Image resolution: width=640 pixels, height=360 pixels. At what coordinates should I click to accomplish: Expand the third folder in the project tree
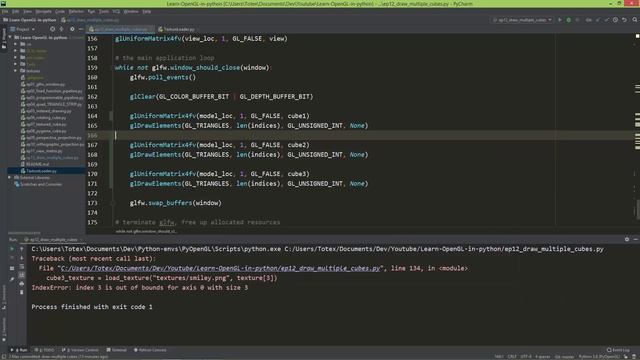(16, 57)
